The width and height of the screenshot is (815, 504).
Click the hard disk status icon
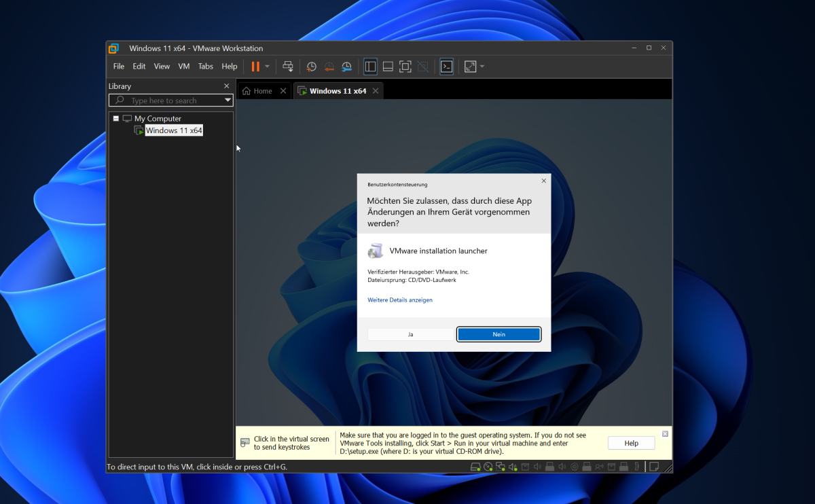coord(475,467)
